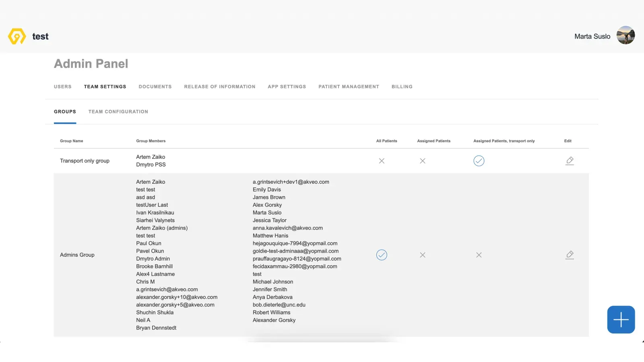Image resolution: width=644 pixels, height=362 pixels.
Task: Click member Siarhei Valynets
Action: coord(155,220)
